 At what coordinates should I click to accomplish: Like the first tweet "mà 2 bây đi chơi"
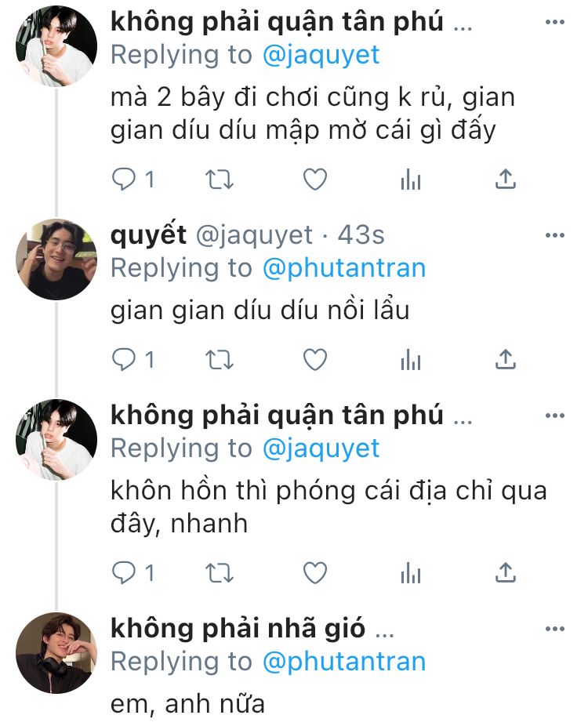click(x=315, y=180)
